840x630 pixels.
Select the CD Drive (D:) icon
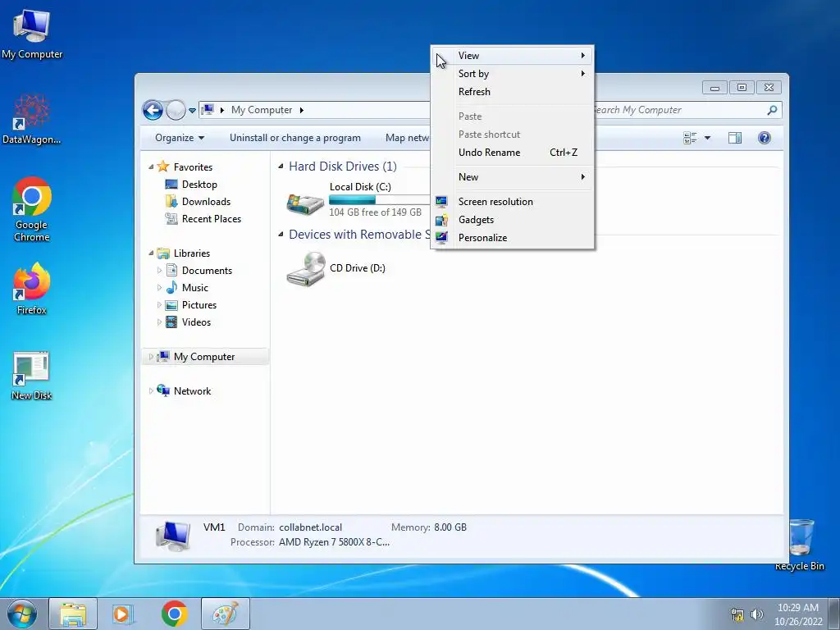click(305, 268)
